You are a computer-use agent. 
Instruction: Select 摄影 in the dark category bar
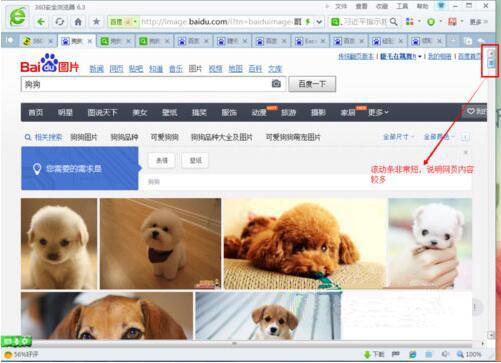coord(318,112)
